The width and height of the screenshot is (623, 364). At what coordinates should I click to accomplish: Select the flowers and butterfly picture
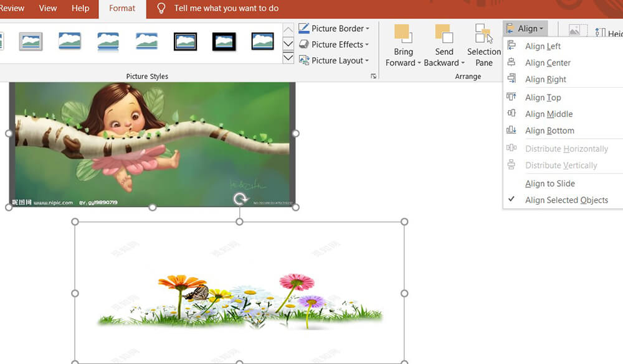pyautogui.click(x=240, y=299)
